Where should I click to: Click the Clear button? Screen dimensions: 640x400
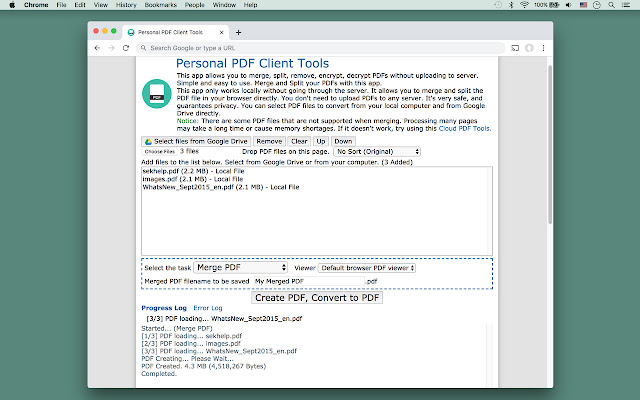point(299,141)
